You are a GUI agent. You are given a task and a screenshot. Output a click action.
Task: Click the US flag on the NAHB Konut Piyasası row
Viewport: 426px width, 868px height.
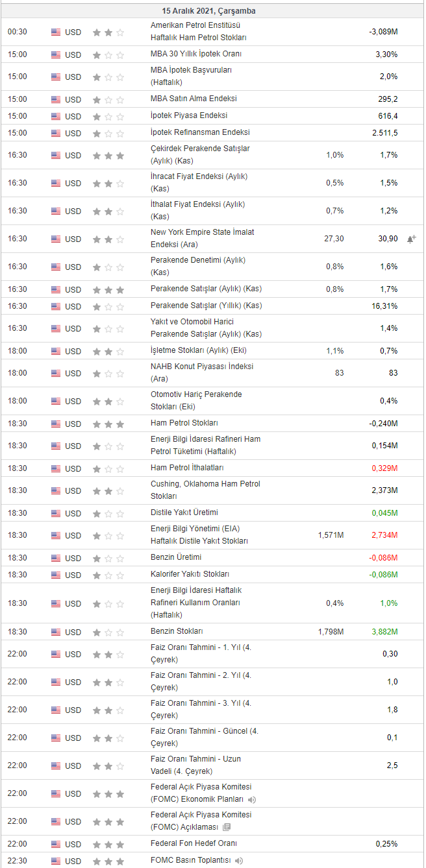pyautogui.click(x=56, y=373)
